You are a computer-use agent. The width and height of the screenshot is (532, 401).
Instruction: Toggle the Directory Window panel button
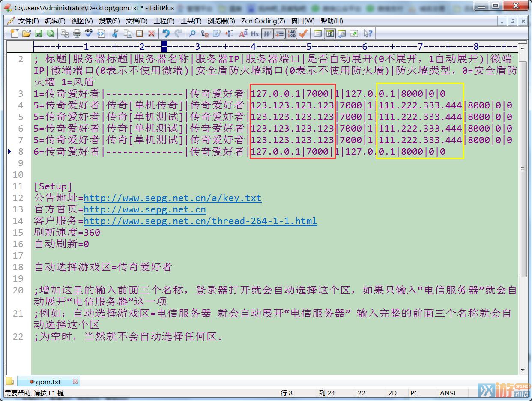pyautogui.click(x=317, y=33)
